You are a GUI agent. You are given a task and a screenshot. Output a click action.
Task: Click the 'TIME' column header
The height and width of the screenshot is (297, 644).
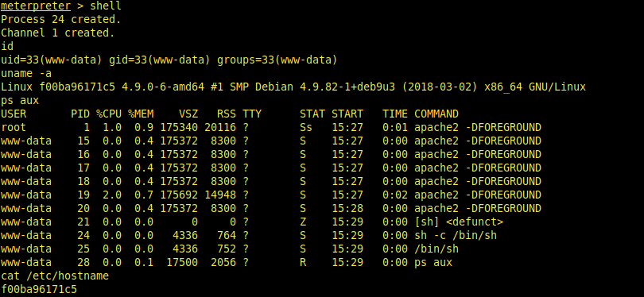[x=395, y=114]
